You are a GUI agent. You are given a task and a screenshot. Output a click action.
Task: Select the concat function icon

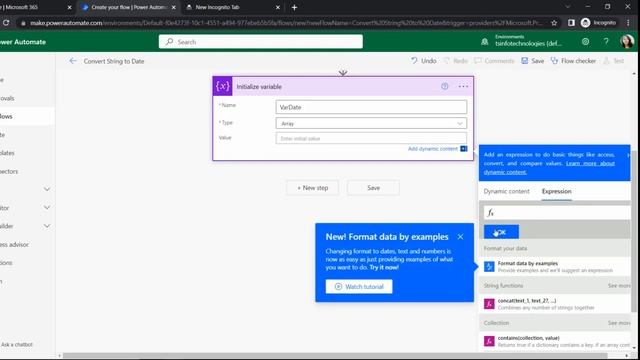[489, 304]
